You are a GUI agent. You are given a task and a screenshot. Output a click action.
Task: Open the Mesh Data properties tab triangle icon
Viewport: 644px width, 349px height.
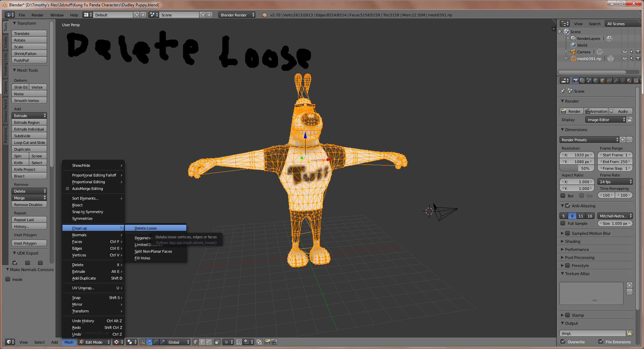[x=623, y=81]
